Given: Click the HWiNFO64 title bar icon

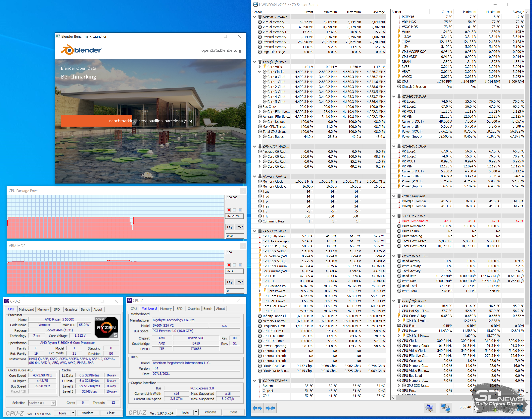Looking at the screenshot, I should click(256, 4).
